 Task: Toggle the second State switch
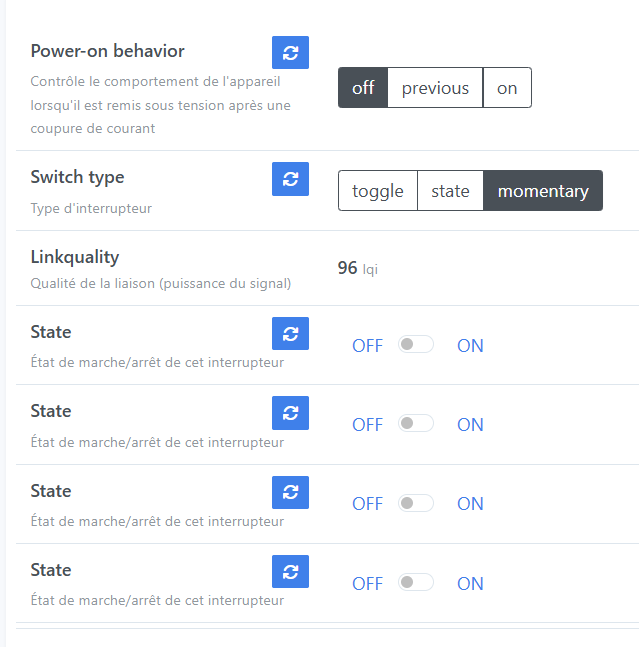click(x=416, y=424)
